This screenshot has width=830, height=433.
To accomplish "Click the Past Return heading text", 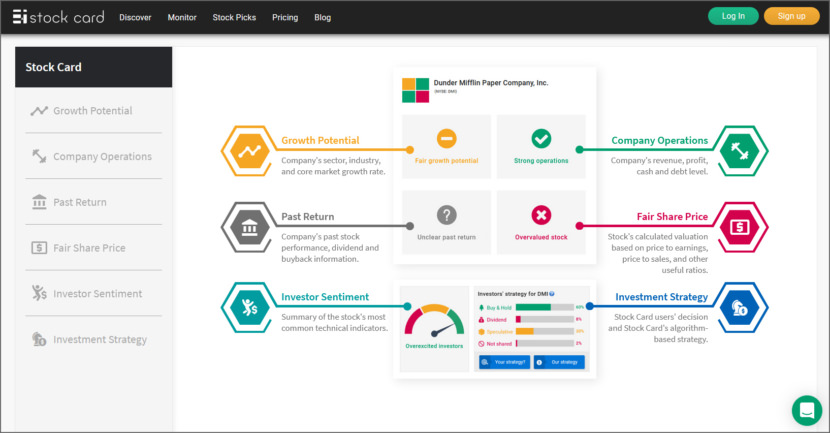I will tap(308, 216).
